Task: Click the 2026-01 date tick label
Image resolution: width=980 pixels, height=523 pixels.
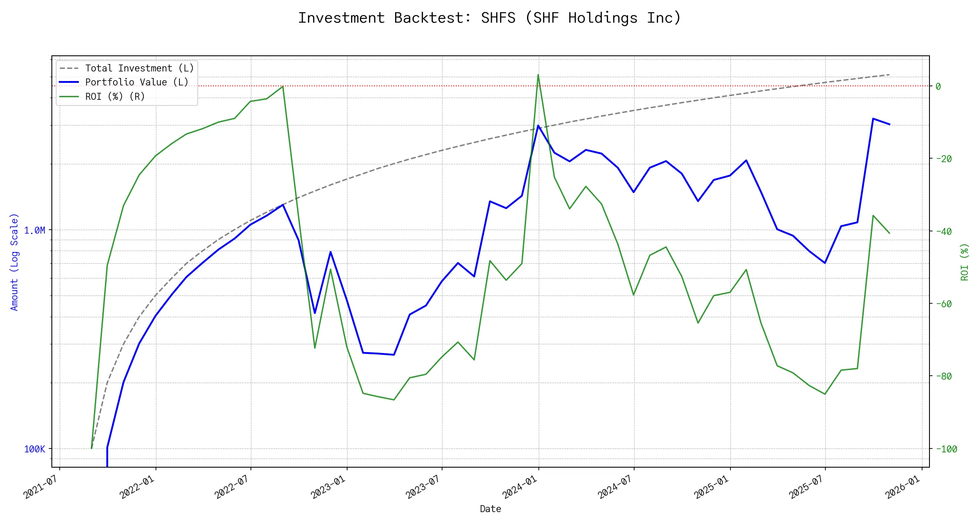Action: coord(902,487)
